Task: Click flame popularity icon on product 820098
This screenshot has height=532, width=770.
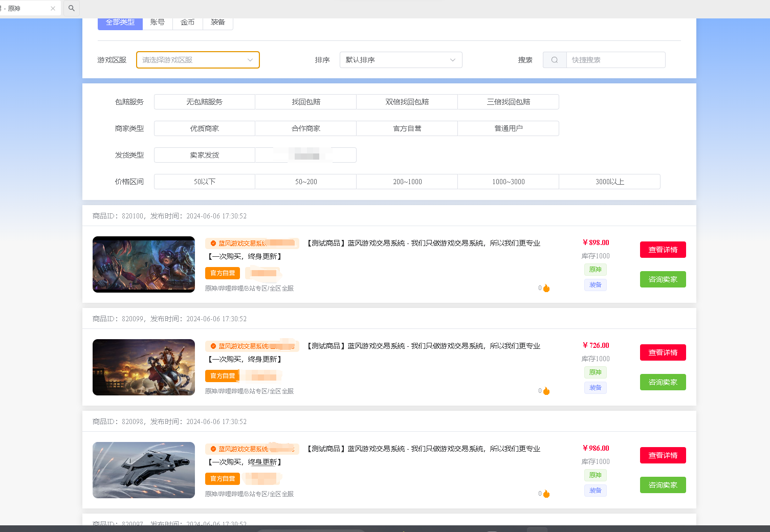Action: pyautogui.click(x=546, y=494)
